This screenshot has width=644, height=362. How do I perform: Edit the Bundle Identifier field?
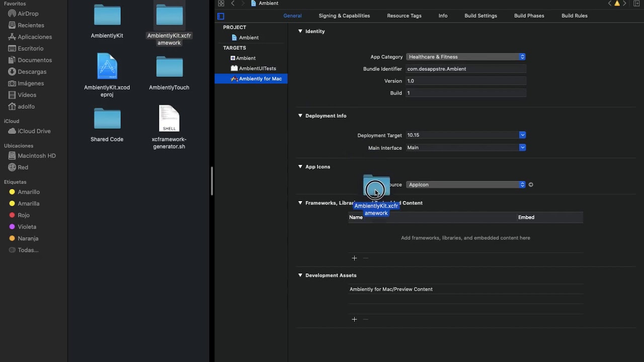(x=466, y=69)
